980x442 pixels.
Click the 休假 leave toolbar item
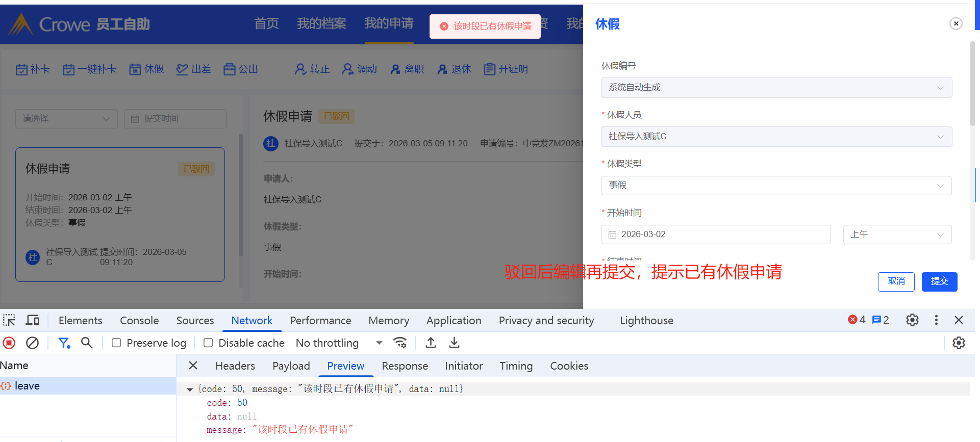tap(146, 69)
